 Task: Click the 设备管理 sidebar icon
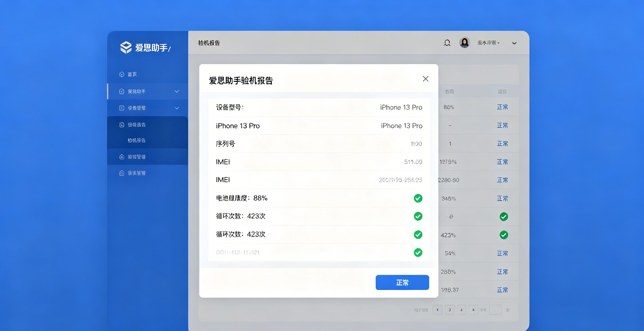click(x=122, y=108)
